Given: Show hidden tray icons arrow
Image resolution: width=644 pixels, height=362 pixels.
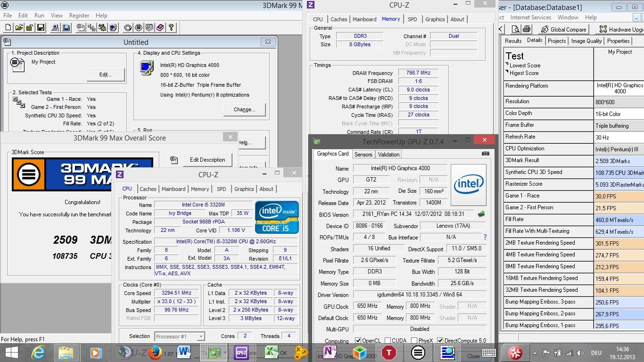Looking at the screenshot, I should pos(535,353).
